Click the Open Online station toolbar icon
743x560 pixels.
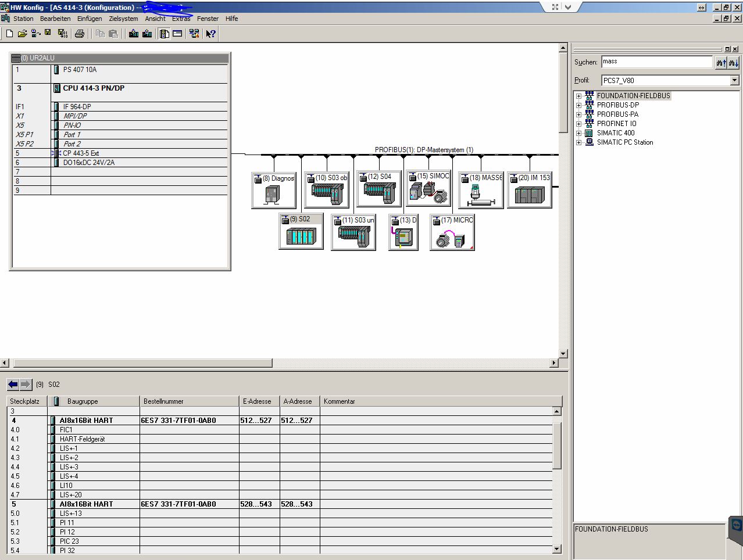(x=35, y=34)
